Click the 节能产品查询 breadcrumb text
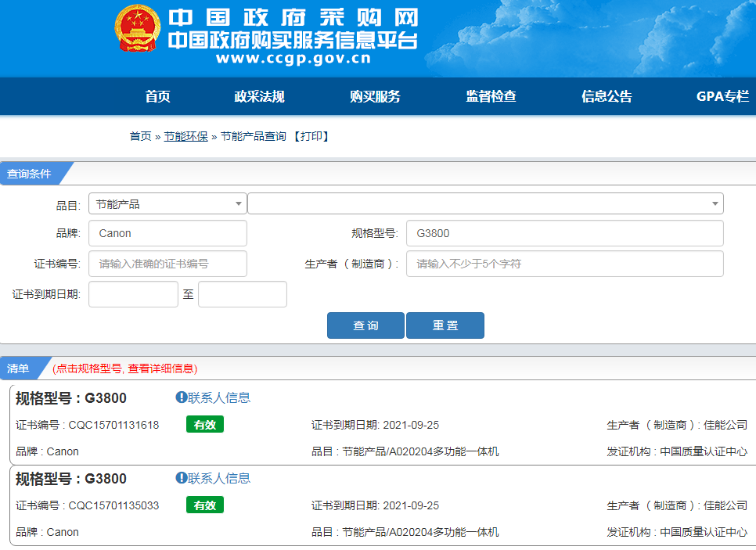 click(253, 136)
